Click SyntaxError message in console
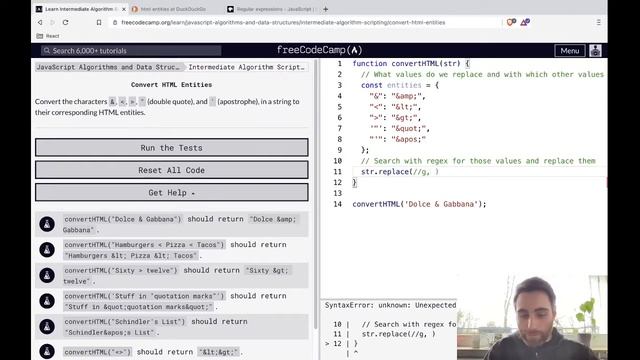The width and height of the screenshot is (640, 360). (x=390, y=305)
